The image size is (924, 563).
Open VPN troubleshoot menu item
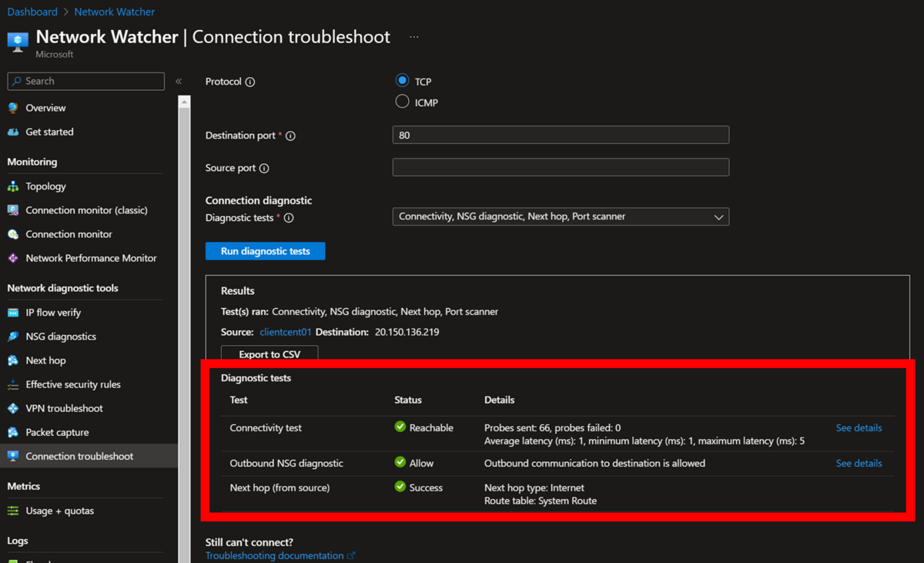64,408
